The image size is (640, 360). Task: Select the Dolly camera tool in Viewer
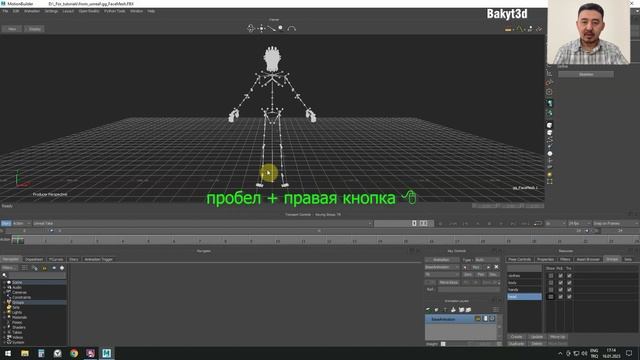271,28
